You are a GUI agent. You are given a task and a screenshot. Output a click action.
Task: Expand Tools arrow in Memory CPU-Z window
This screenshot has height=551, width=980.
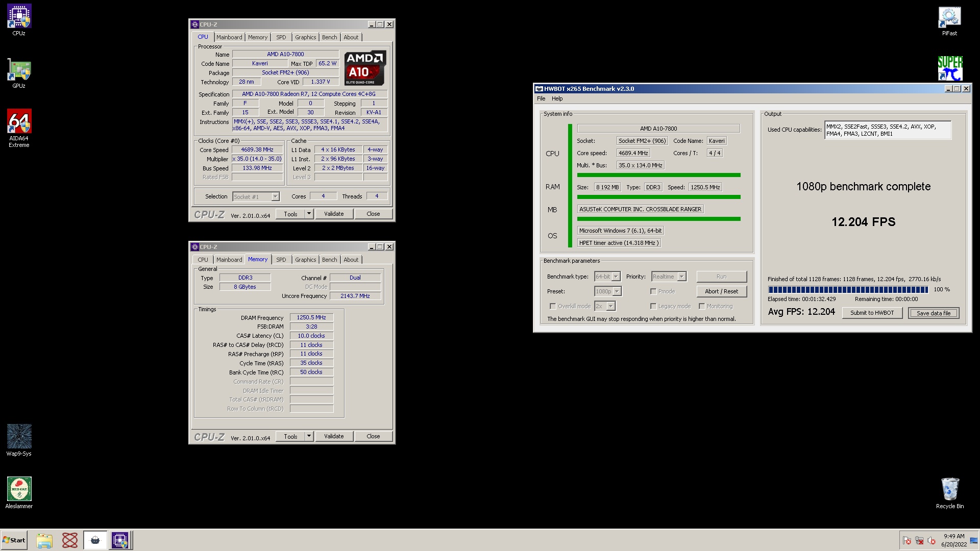(309, 437)
